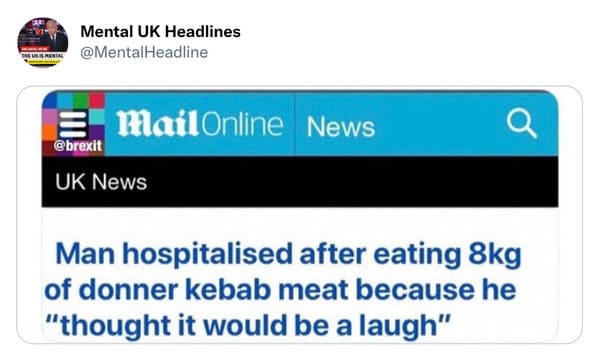Viewport: 599px width, 360px height.
Task: Click the thin 'Online' part of the logo
Action: (x=241, y=124)
